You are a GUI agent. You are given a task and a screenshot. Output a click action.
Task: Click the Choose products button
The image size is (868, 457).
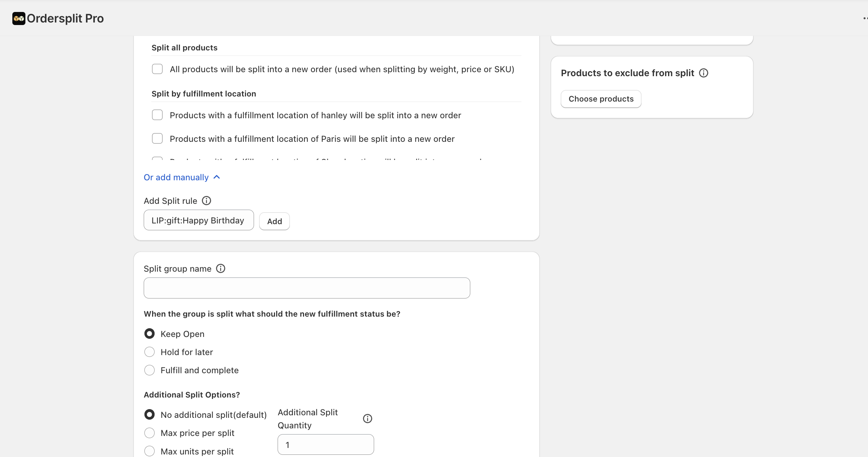tap(601, 99)
